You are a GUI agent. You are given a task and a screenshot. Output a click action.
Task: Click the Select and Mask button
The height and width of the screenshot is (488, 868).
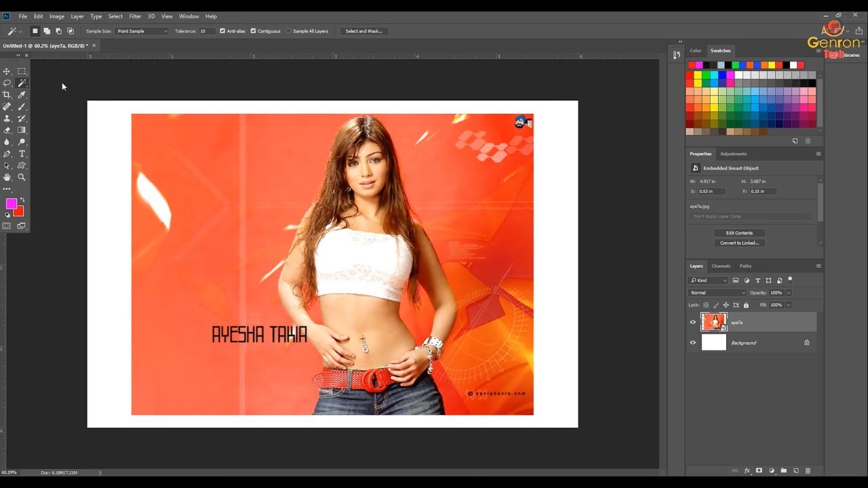(x=363, y=31)
